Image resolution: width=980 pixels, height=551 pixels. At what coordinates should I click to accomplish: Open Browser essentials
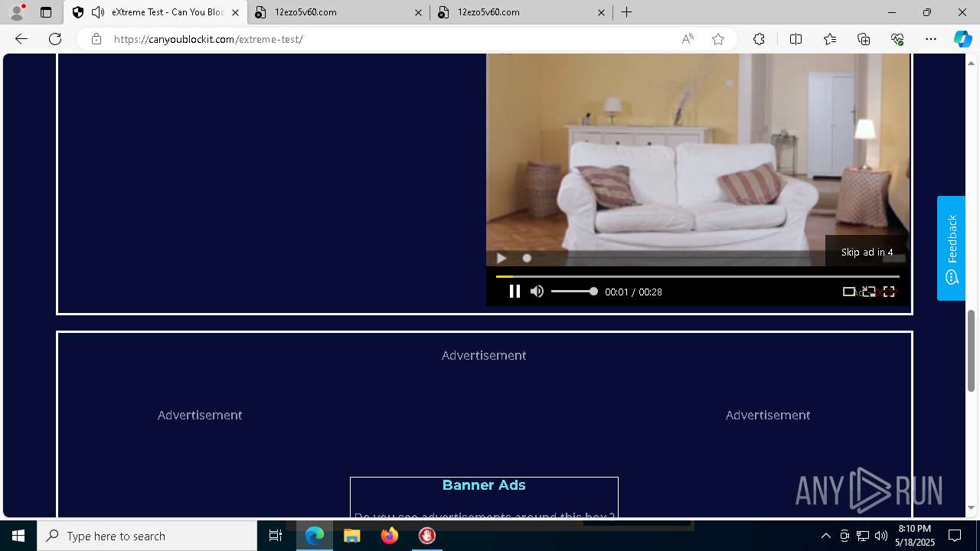(x=897, y=39)
